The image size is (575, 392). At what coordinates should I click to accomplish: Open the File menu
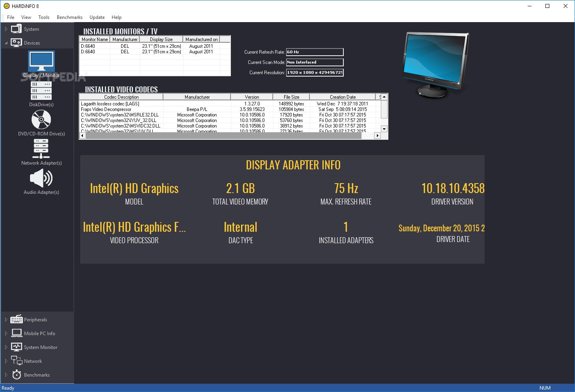pyautogui.click(x=11, y=17)
